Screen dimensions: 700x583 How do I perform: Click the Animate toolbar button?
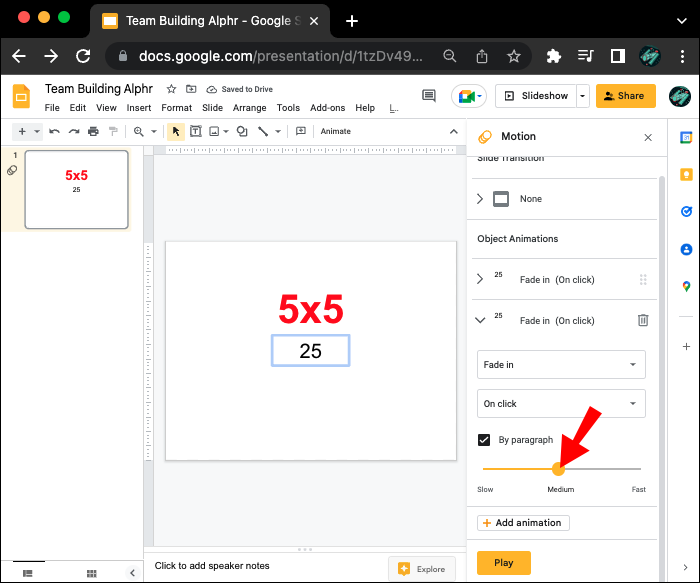click(x=335, y=131)
